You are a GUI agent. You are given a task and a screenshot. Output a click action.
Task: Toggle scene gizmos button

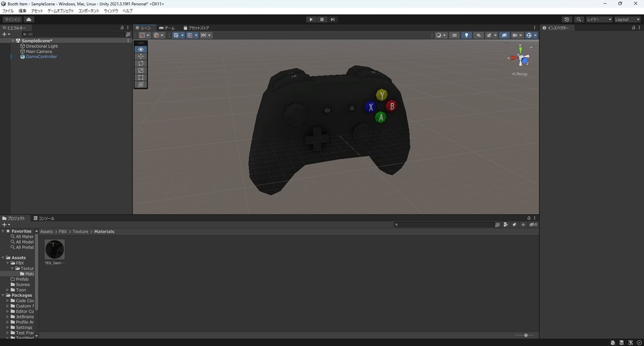[x=529, y=35]
